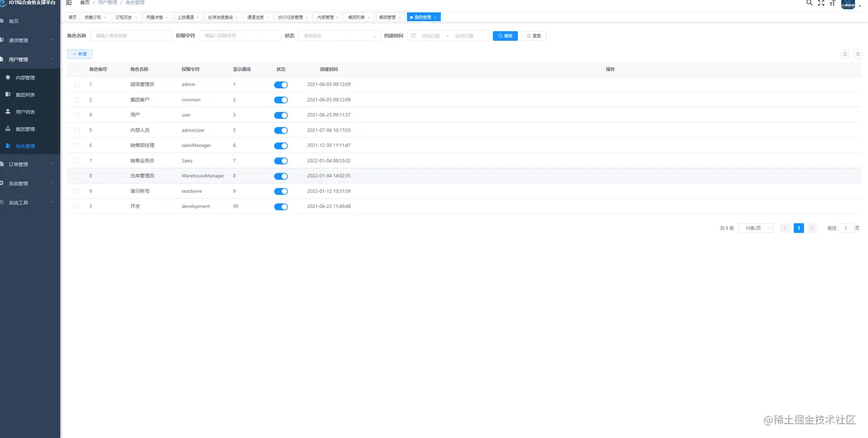The image size is (868, 438).
Task: Open the user avatar in the header
Action: click(x=848, y=4)
